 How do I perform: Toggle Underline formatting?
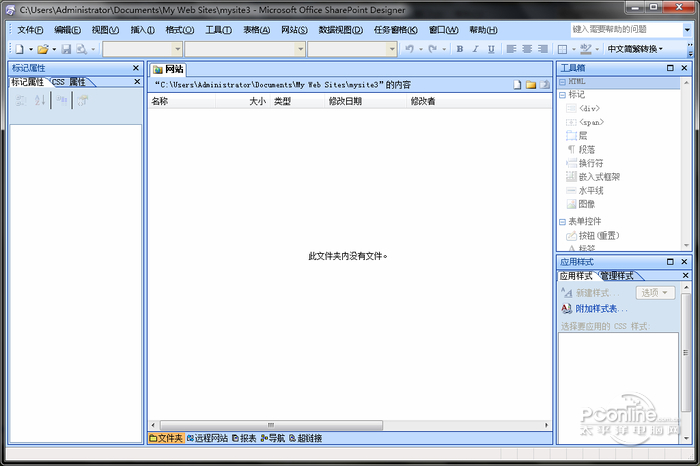491,49
